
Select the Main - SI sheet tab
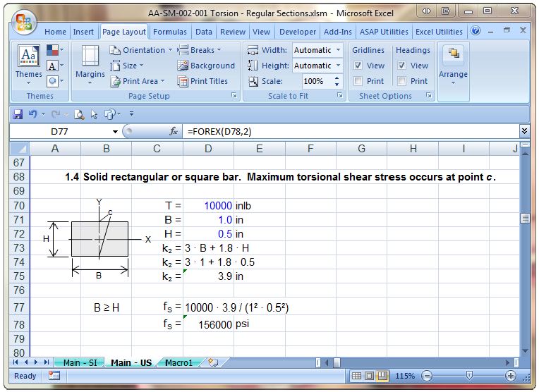tap(80, 362)
